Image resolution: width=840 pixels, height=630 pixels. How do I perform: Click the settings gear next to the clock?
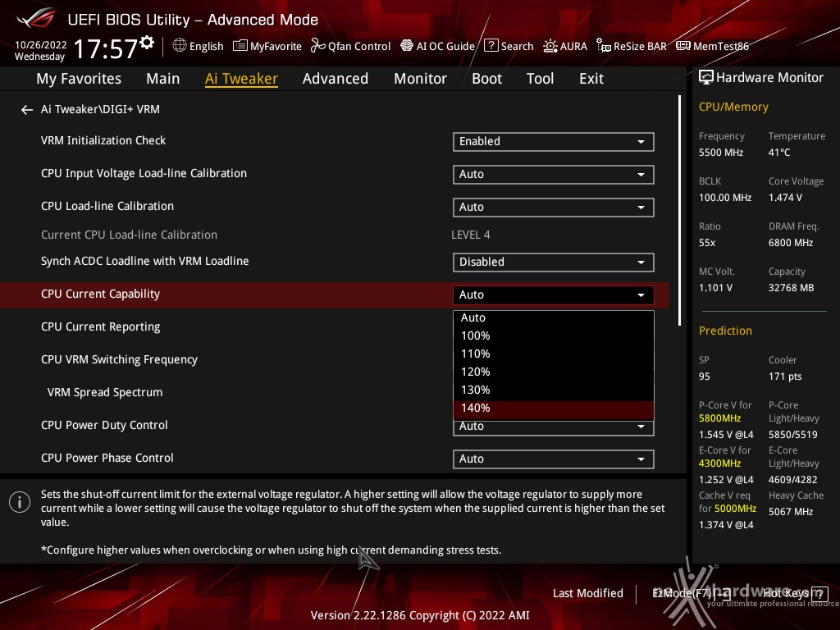(147, 43)
